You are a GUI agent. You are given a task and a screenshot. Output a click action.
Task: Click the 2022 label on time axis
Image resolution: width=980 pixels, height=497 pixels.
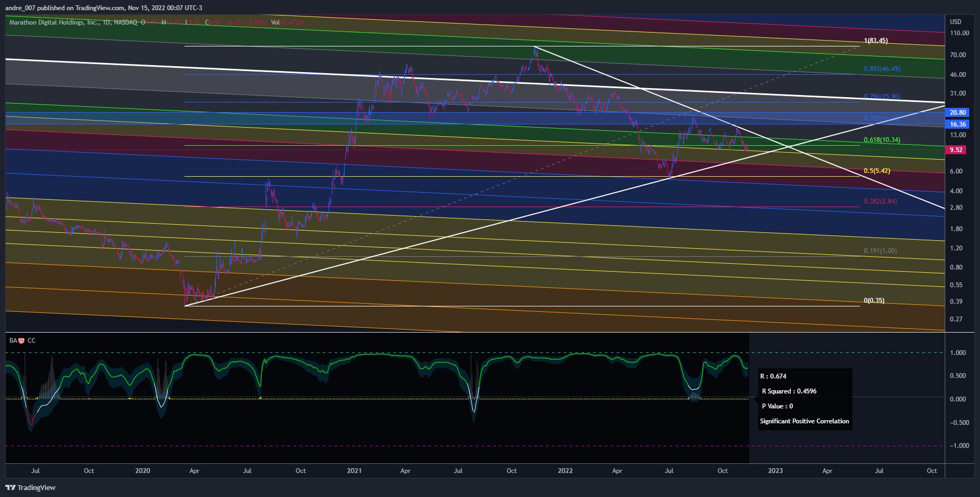click(x=565, y=471)
